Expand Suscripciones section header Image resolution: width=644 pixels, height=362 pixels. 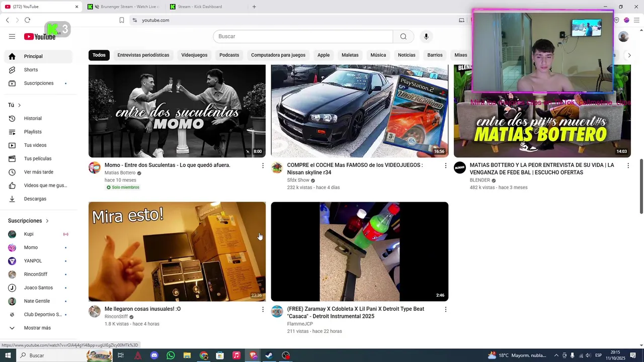(28, 221)
